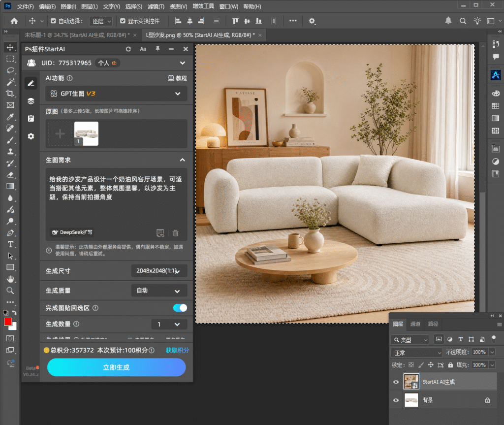Open the 增效工具 menu

click(203, 6)
